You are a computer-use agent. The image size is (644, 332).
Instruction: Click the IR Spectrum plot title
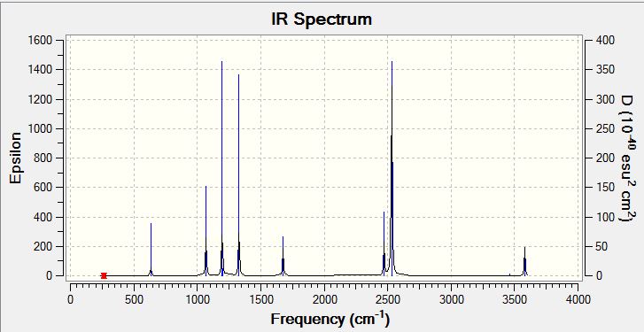[x=322, y=19]
